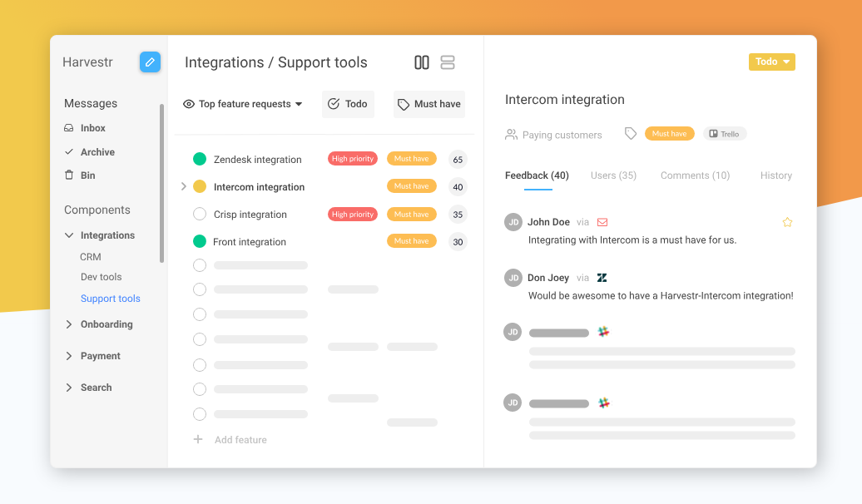Open the Crisp integration feature
This screenshot has width=862, height=504.
[250, 215]
